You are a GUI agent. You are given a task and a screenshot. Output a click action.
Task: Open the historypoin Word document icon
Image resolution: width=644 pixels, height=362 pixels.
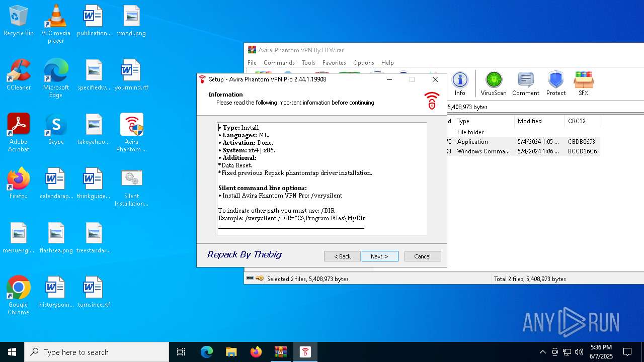pos(56,292)
